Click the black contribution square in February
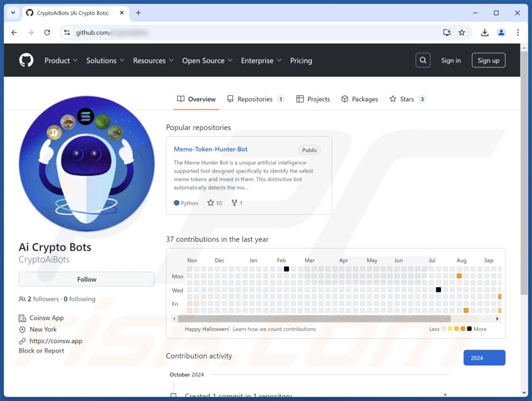The image size is (532, 401). click(x=286, y=269)
